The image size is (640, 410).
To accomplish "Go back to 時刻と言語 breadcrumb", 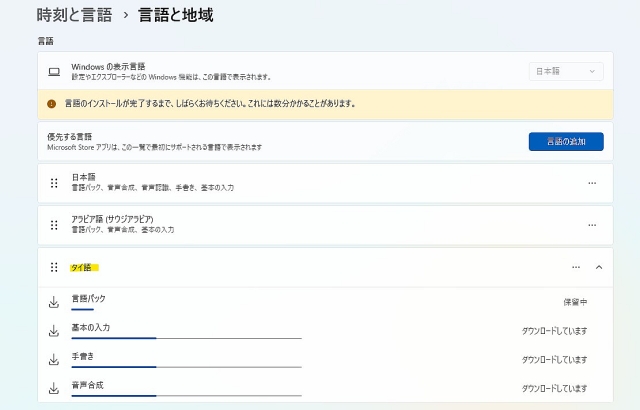I will [x=74, y=15].
